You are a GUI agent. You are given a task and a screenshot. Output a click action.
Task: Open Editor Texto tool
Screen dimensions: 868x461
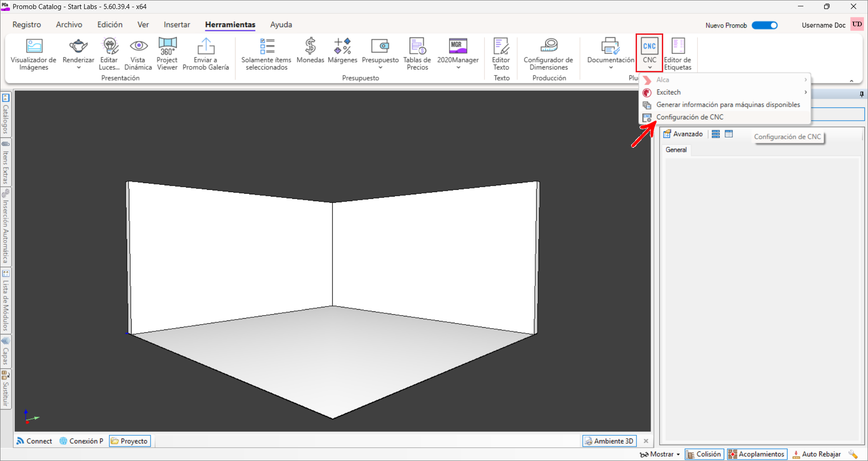(x=501, y=54)
